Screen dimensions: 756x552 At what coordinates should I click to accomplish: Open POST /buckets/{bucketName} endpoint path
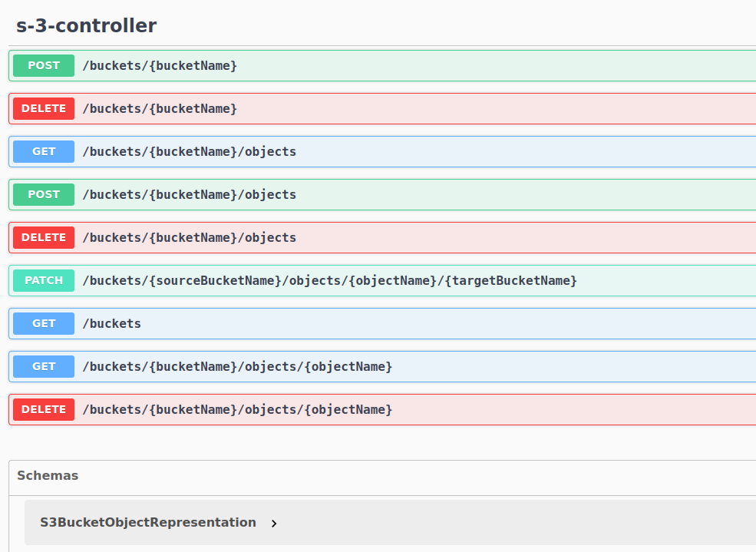click(x=160, y=65)
